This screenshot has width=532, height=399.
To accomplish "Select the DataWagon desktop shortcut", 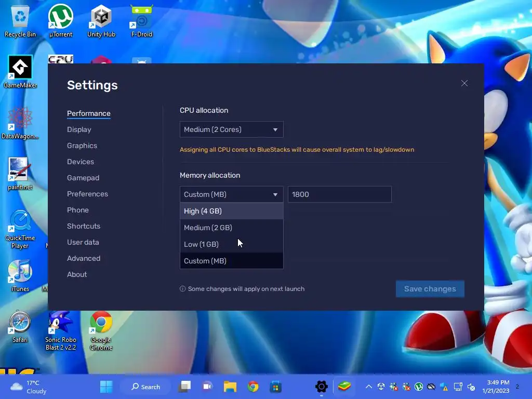I will [x=20, y=123].
